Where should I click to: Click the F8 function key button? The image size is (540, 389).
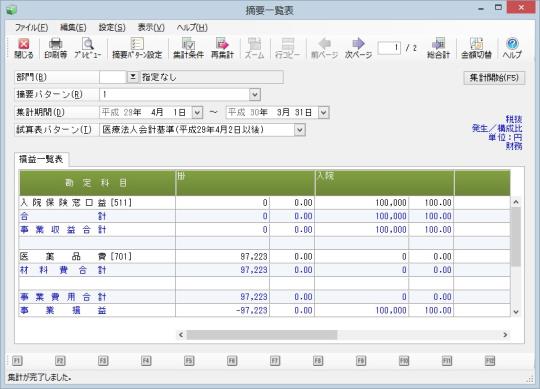[x=318, y=361]
